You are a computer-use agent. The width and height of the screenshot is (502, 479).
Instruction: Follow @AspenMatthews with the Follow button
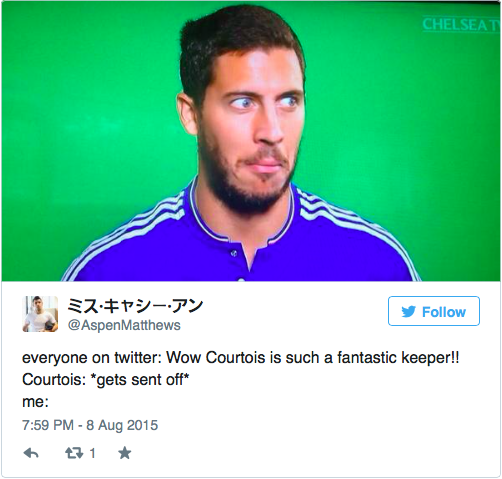[434, 311]
